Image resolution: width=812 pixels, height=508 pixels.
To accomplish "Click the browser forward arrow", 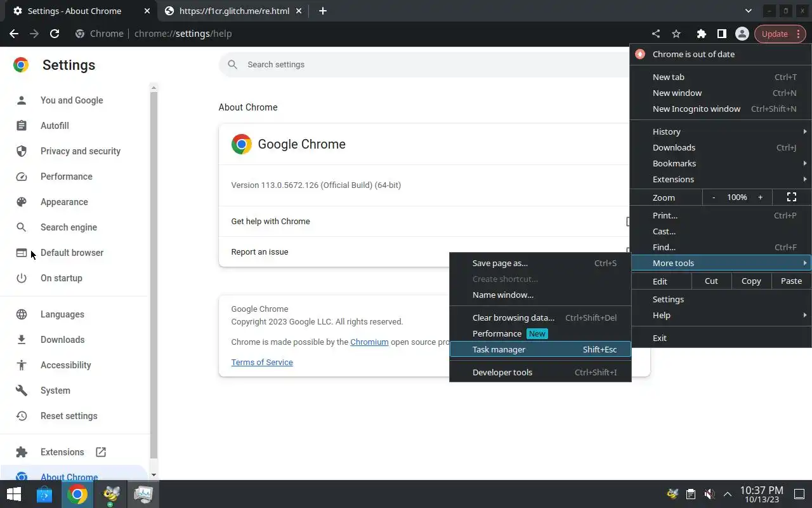I will (34, 34).
